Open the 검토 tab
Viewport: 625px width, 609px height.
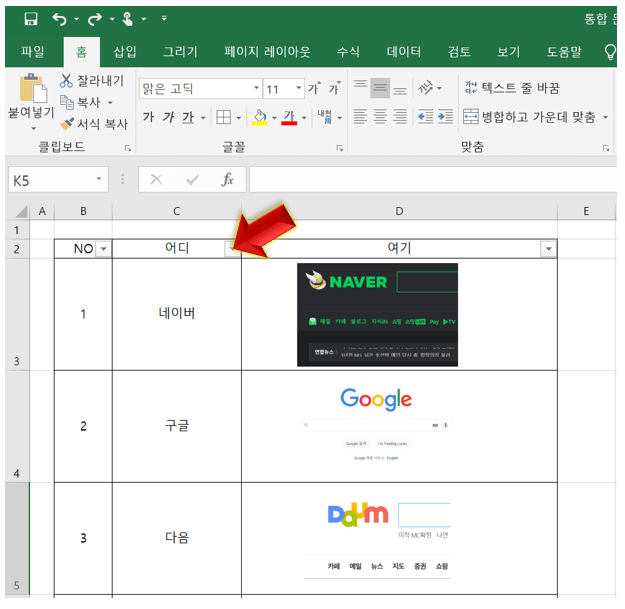pyautogui.click(x=459, y=51)
